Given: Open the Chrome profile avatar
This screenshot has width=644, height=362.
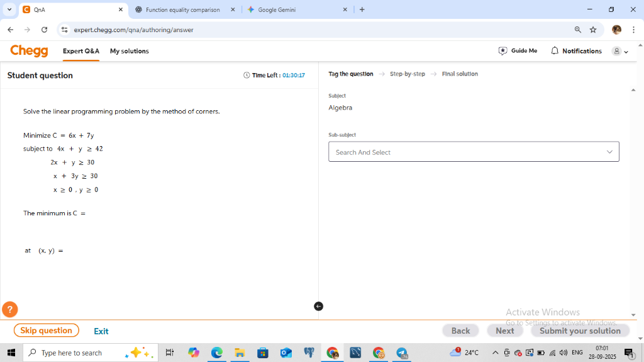Looking at the screenshot, I should click(x=616, y=30).
